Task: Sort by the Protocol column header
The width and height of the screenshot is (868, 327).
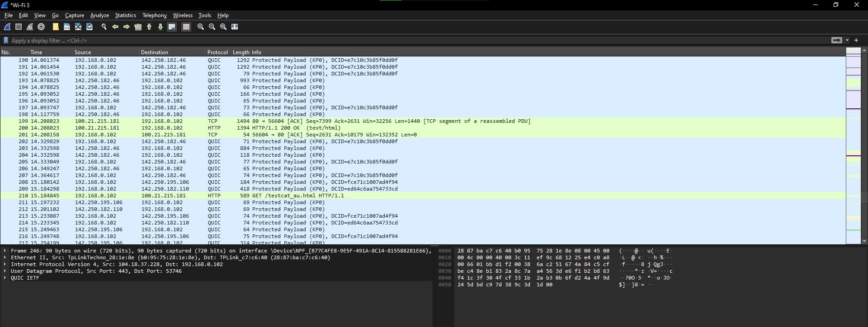Action: coord(218,52)
